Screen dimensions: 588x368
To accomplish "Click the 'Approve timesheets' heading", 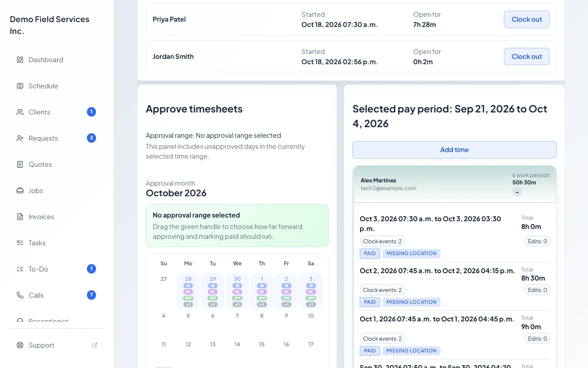I will click(194, 109).
